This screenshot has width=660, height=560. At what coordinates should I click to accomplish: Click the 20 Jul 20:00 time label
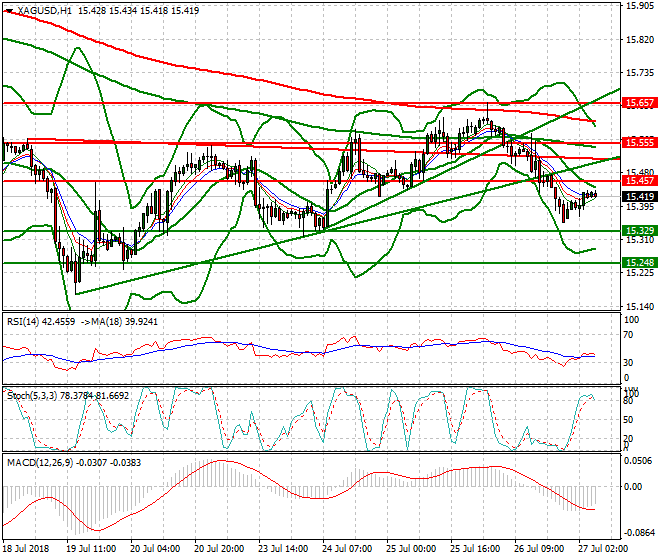tap(219, 549)
